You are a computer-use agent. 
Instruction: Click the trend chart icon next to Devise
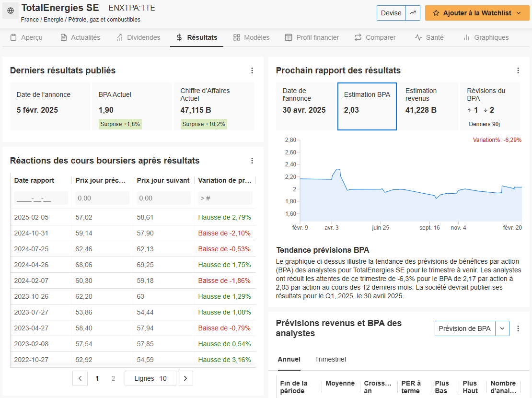point(413,13)
